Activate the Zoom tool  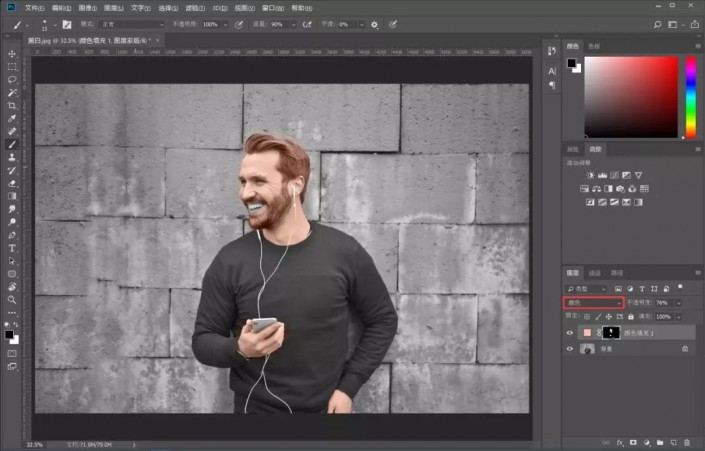tap(12, 299)
